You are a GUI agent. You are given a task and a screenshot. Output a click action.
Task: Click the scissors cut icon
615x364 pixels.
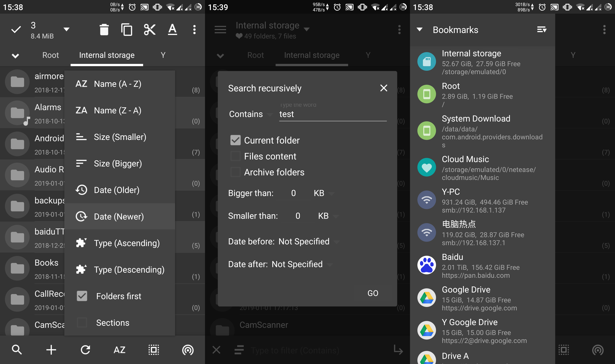point(150,30)
